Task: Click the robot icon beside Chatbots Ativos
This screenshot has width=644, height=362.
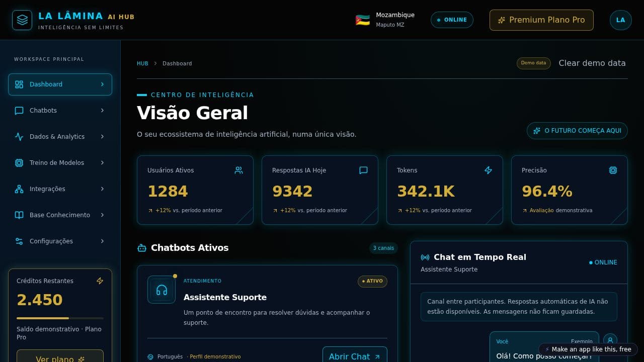Action: pos(142,248)
